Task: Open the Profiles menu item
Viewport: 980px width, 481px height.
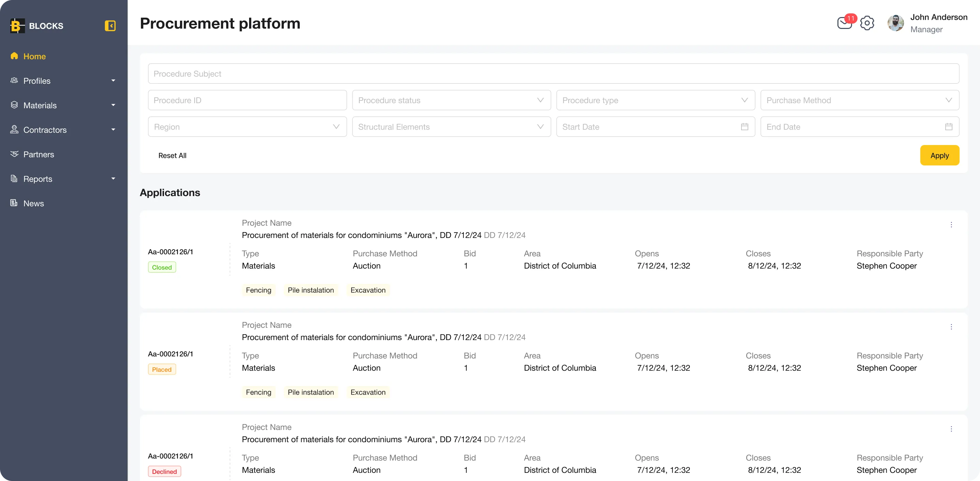Action: tap(36, 81)
